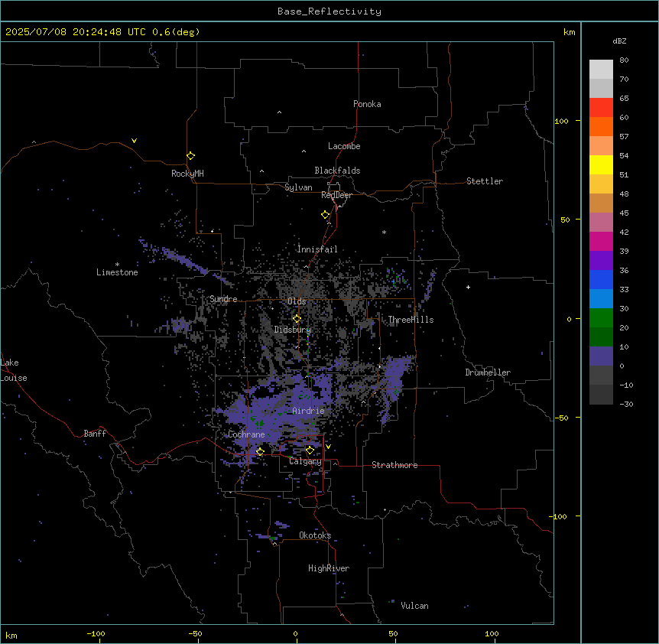The width and height of the screenshot is (659, 644).
Task: Click the Calgary city label
Action: pos(305,461)
